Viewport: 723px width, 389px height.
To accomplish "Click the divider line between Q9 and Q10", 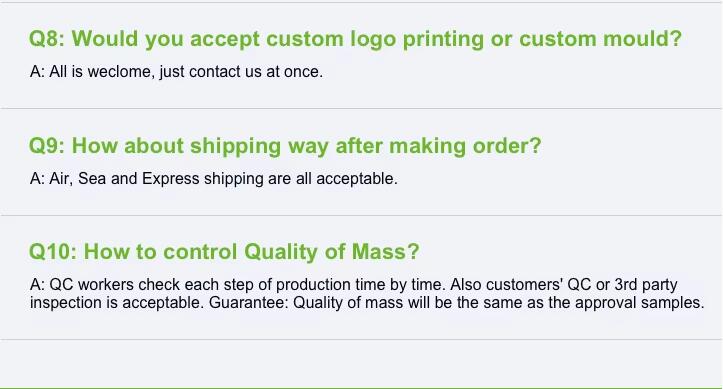I will tap(362, 215).
